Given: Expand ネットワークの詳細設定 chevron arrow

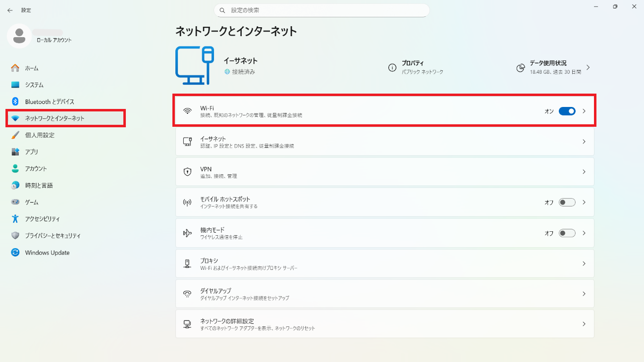Looking at the screenshot, I should [584, 324].
